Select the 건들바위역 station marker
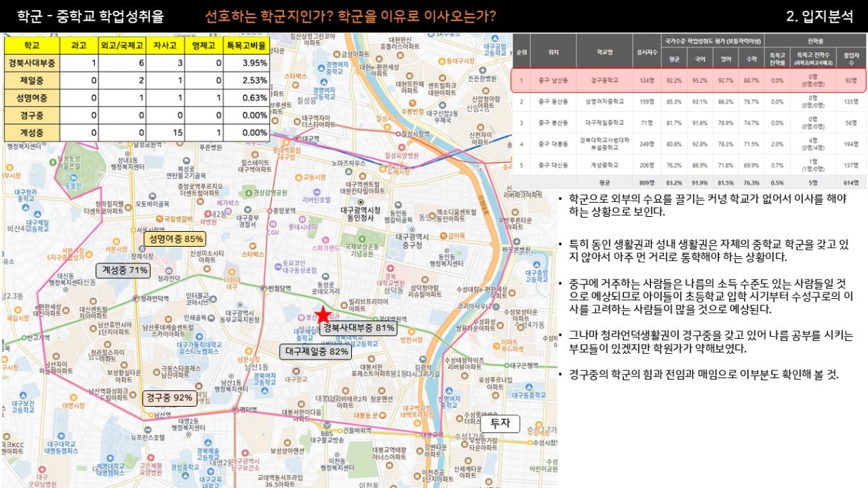Viewport: 868px width, 488px height. click(x=338, y=430)
